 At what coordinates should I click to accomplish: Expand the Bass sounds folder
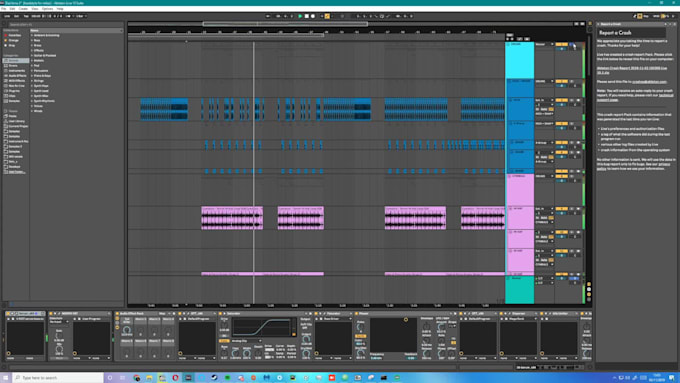pyautogui.click(x=32, y=40)
